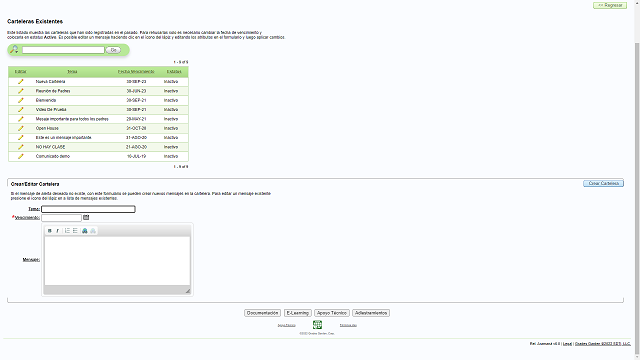Toggle italic in message editor
The image size is (640, 360).
point(57,231)
